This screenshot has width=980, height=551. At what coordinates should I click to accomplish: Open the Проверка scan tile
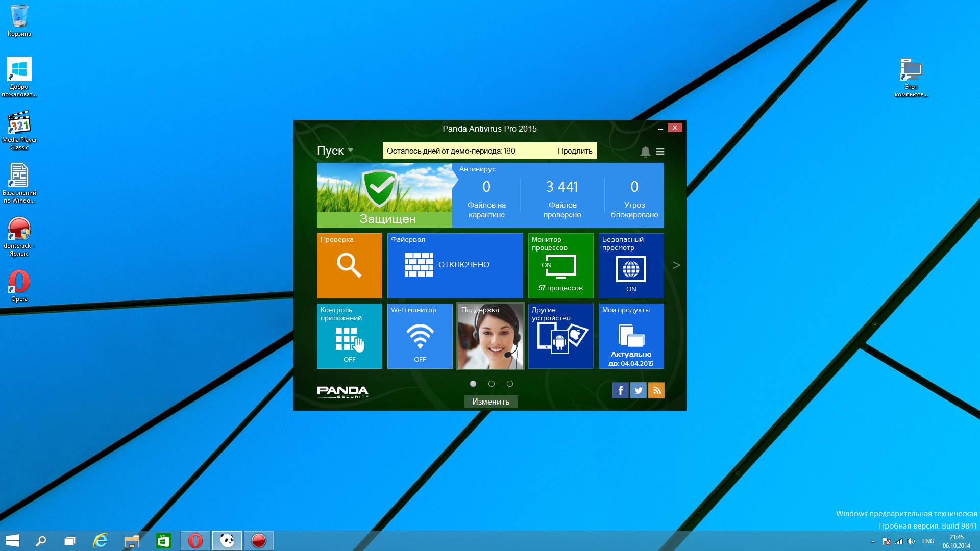[x=349, y=266]
